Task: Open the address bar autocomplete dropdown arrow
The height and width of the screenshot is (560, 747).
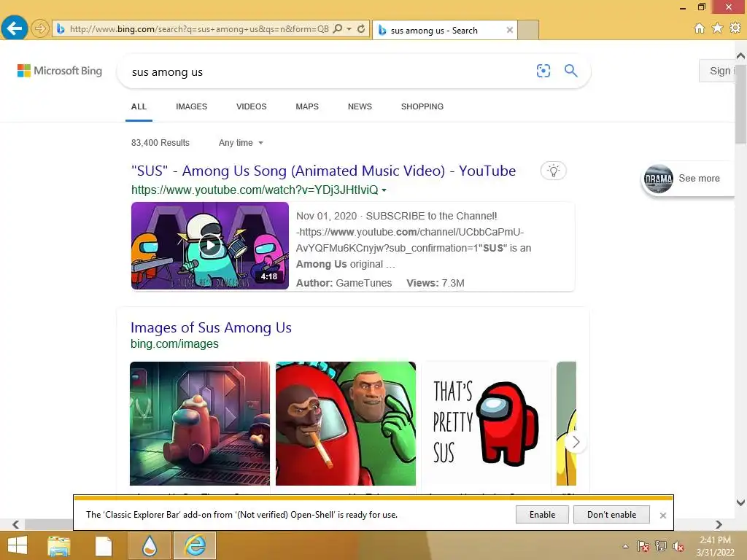Action: (x=349, y=29)
